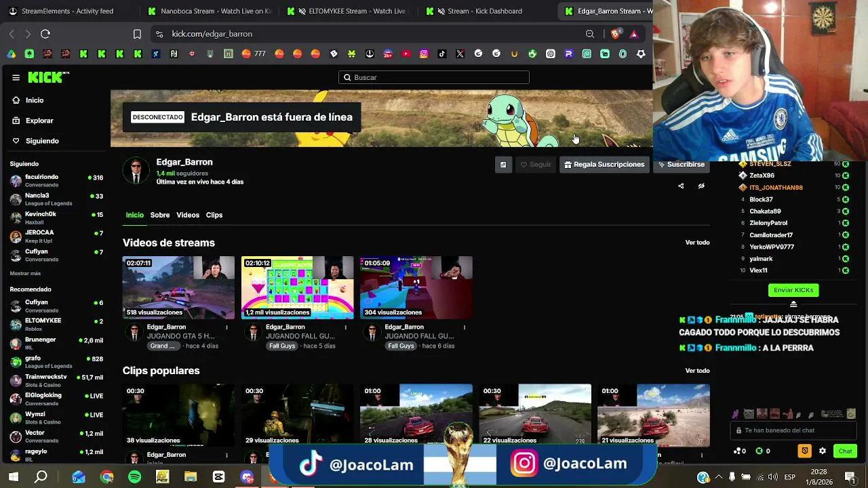
Task: Click the orange chat identity badge icon
Action: pos(805,451)
